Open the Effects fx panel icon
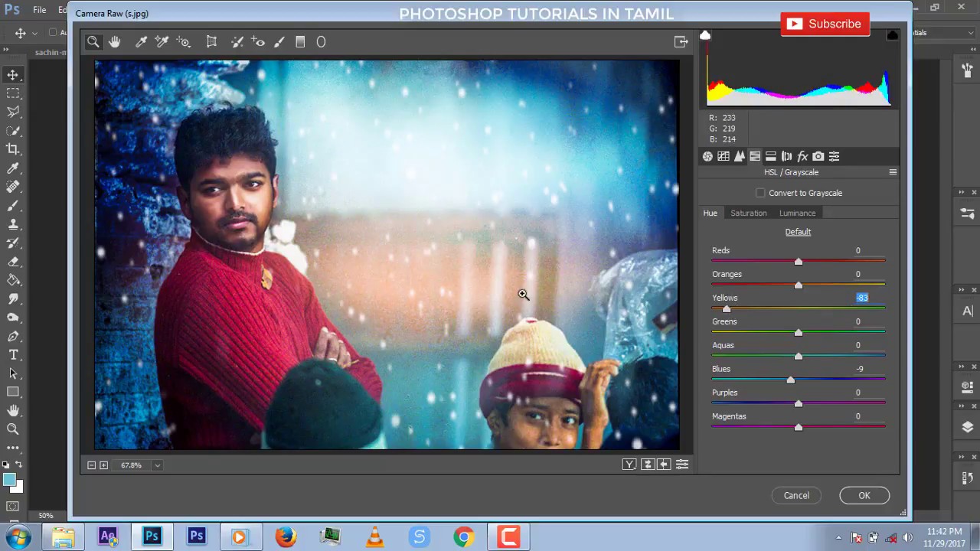The height and width of the screenshot is (551, 980). pyautogui.click(x=802, y=156)
